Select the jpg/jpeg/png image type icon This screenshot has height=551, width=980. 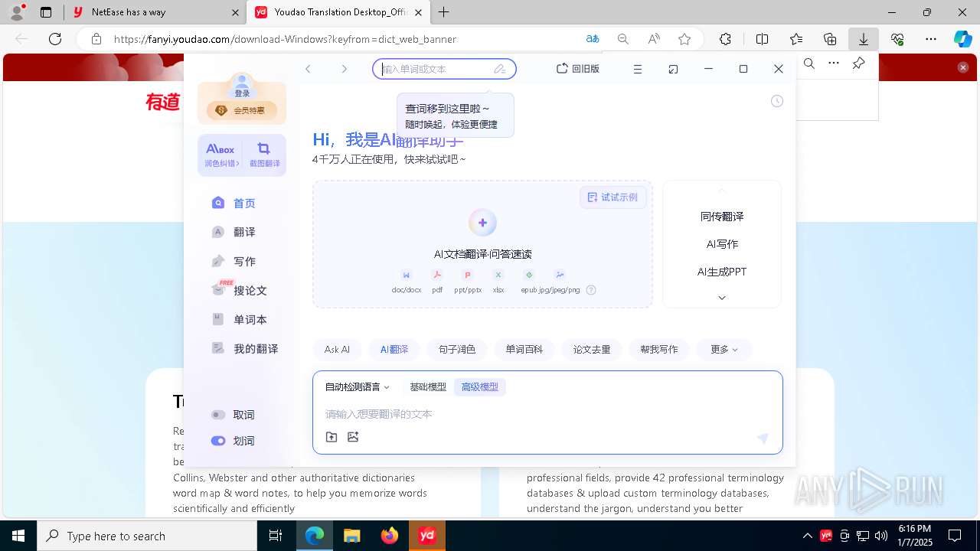point(560,275)
